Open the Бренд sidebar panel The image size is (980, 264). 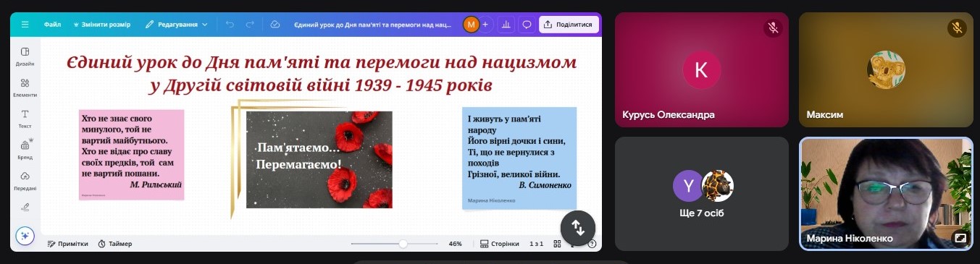[25, 150]
